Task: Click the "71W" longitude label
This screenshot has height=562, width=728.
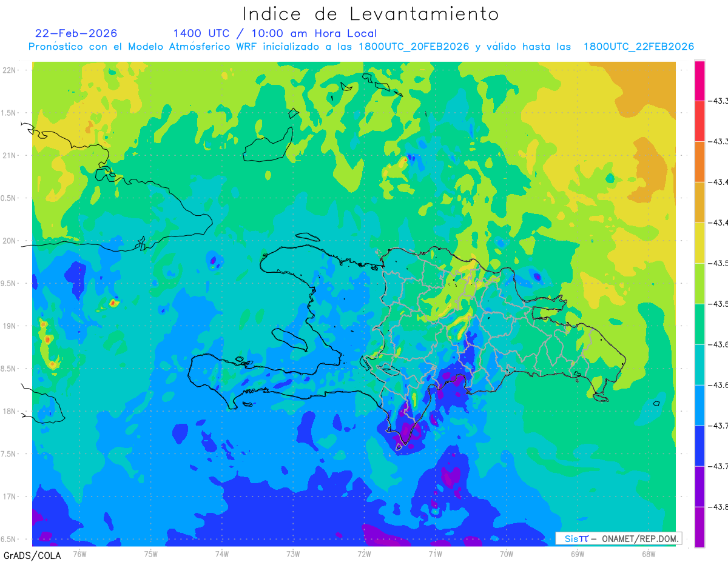Action: click(435, 554)
